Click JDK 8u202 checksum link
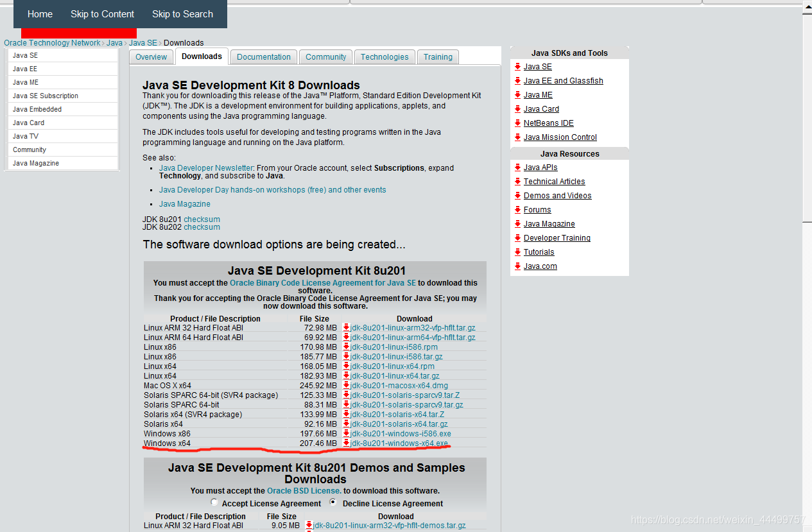This screenshot has height=532, width=812. [202, 227]
